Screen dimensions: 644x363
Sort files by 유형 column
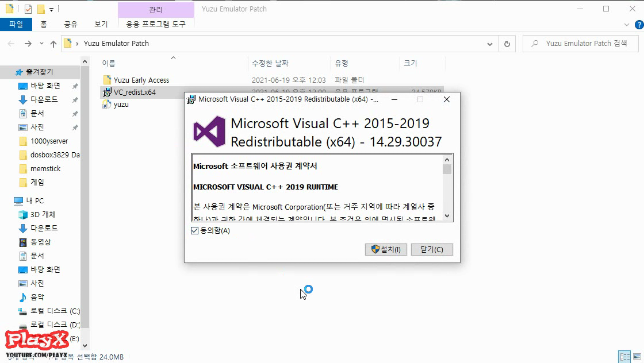coord(342,63)
